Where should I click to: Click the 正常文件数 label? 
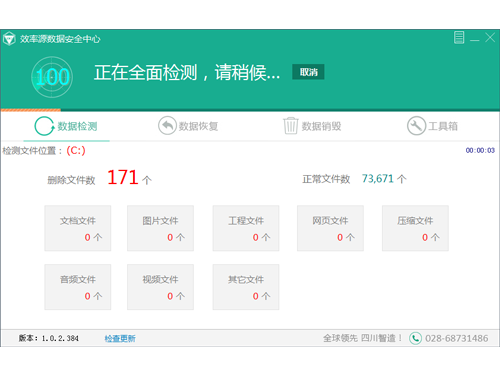click(x=326, y=179)
